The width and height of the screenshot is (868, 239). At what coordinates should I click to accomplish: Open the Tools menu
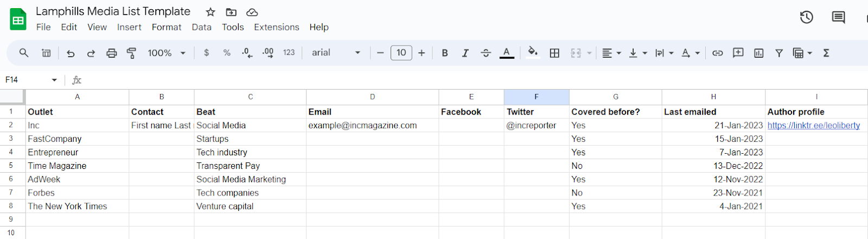[x=233, y=27]
